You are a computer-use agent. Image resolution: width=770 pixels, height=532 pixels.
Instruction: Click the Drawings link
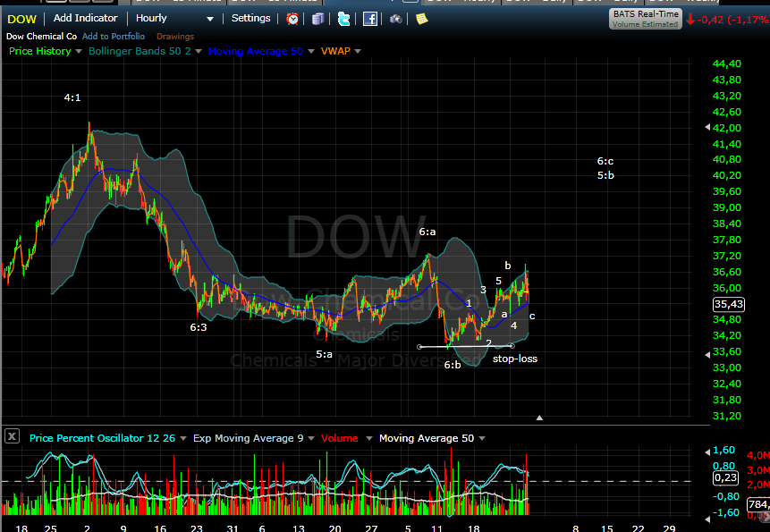(174, 36)
